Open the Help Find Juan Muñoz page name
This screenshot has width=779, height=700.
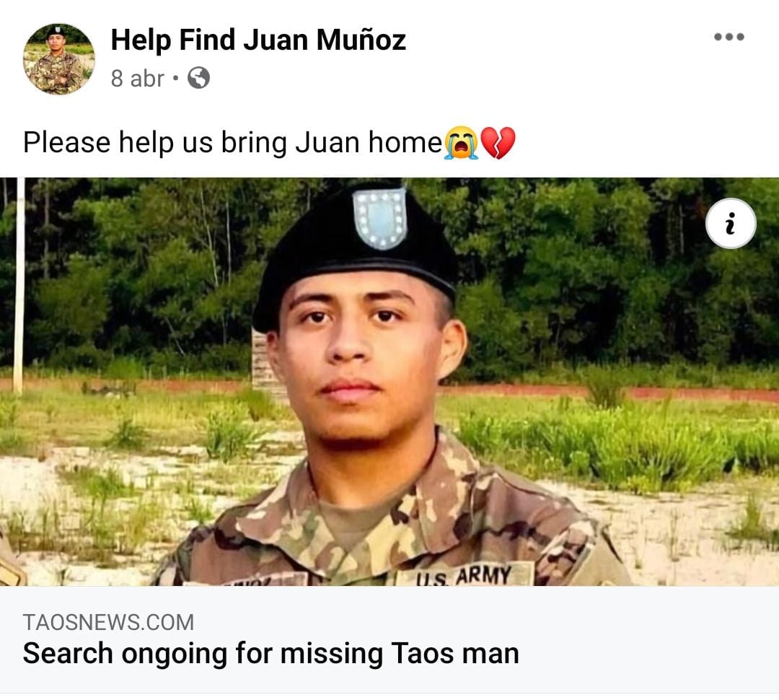pyautogui.click(x=258, y=40)
